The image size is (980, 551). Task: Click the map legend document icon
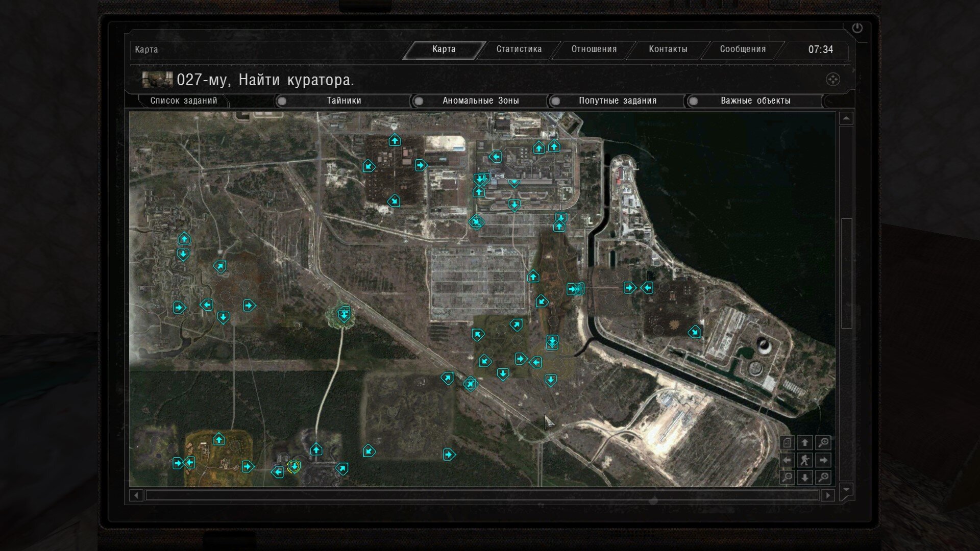787,443
